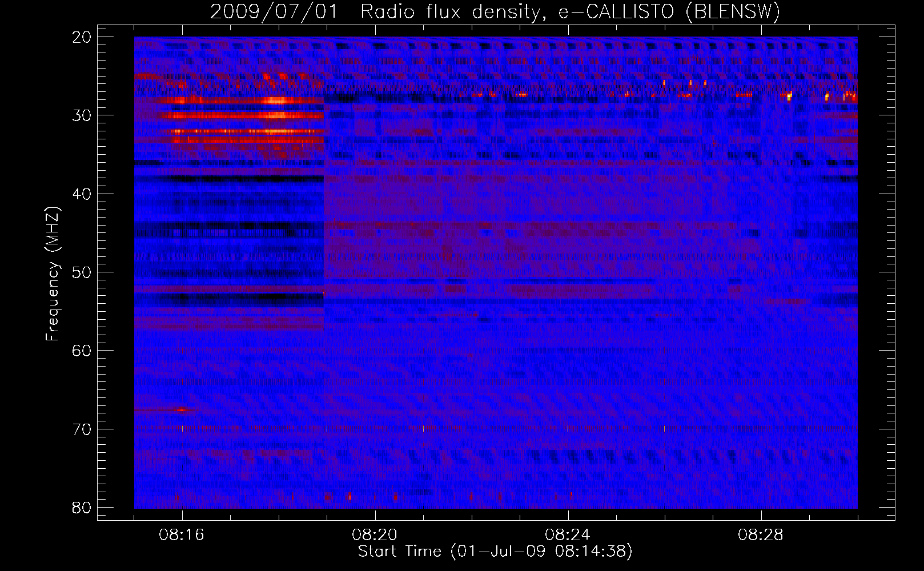924x571 pixels.
Task: Click the plot title "Radio flux density, e-CALLISTO (BLENSW)"
Action: [x=571, y=11]
